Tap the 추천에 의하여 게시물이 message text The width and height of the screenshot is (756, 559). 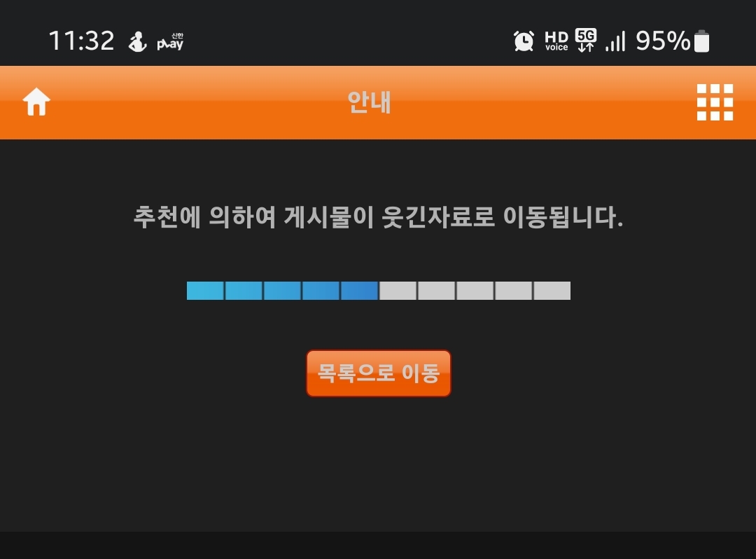click(x=253, y=216)
